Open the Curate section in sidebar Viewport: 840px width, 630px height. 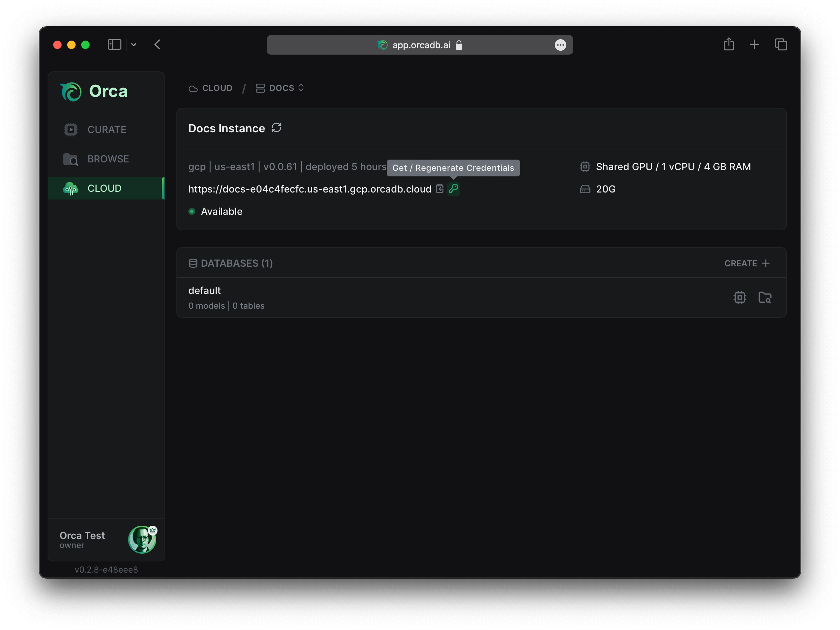pos(106,129)
